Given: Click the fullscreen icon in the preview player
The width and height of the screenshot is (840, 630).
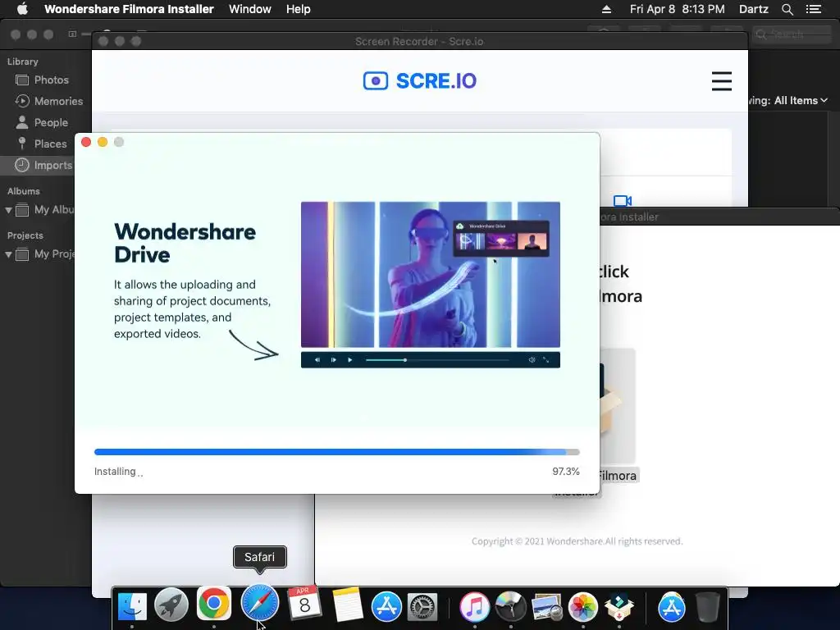Looking at the screenshot, I should click(546, 360).
